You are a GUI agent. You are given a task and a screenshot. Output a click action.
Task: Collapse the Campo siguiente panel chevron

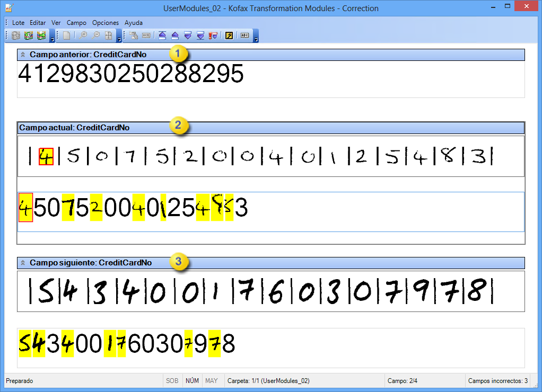click(x=22, y=263)
